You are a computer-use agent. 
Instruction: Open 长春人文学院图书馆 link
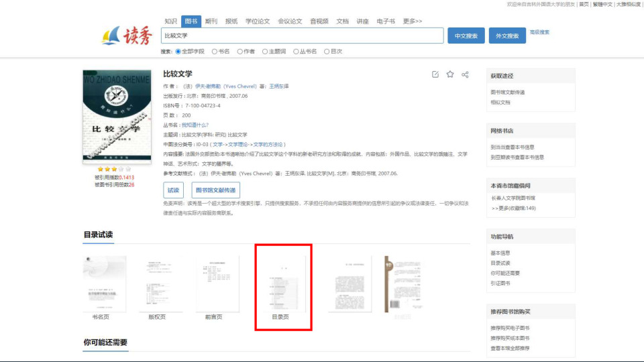click(x=513, y=198)
